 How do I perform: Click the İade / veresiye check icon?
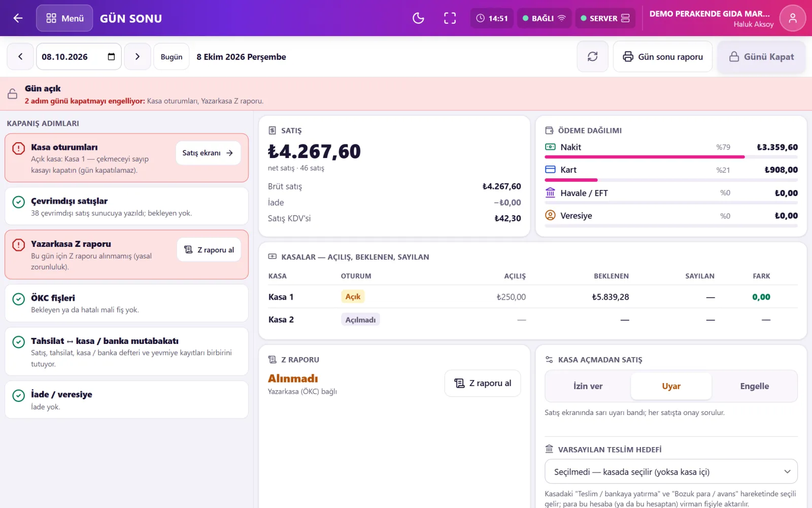[x=19, y=395]
